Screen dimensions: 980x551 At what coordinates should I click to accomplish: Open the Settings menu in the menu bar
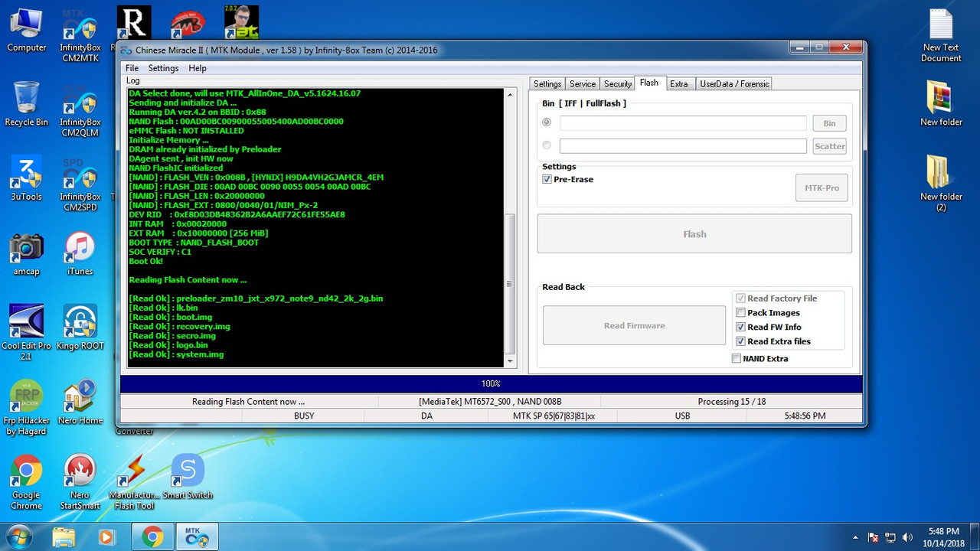coord(163,68)
